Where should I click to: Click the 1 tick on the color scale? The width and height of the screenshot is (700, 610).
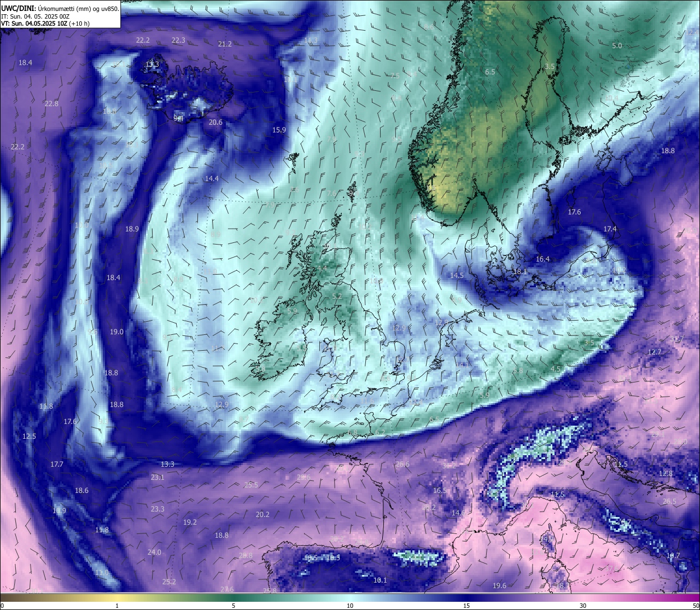click(117, 606)
